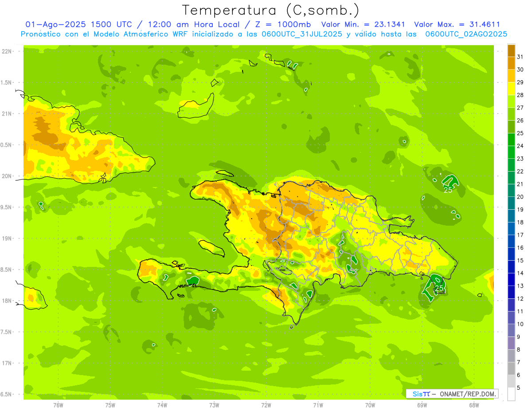Viewport: 532px width, 411px height.
Task: Click the 18N latitude axis label
Action: (x=7, y=301)
